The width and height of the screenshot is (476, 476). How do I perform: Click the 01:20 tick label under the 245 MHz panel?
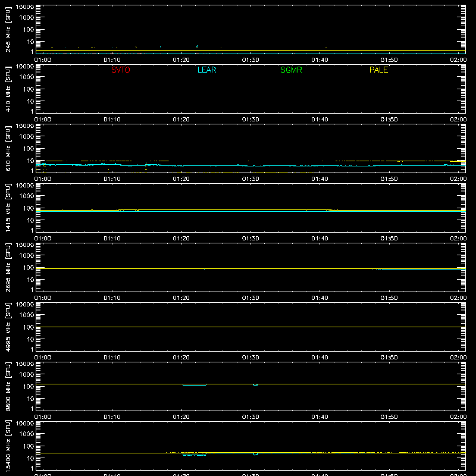pyautogui.click(x=181, y=60)
